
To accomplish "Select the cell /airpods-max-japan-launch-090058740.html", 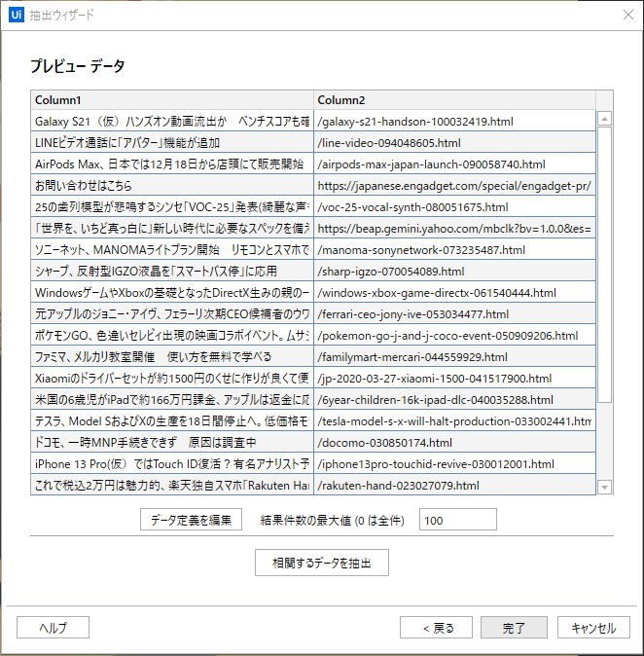I will coord(454,164).
